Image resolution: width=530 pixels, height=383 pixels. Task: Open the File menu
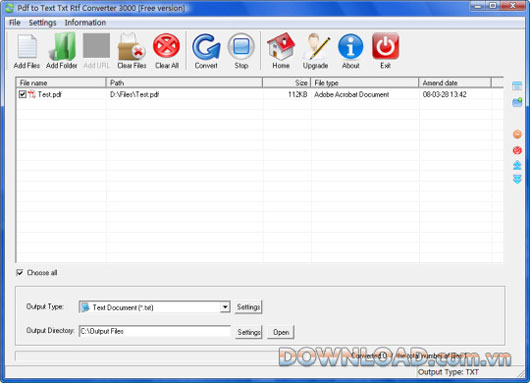point(15,23)
